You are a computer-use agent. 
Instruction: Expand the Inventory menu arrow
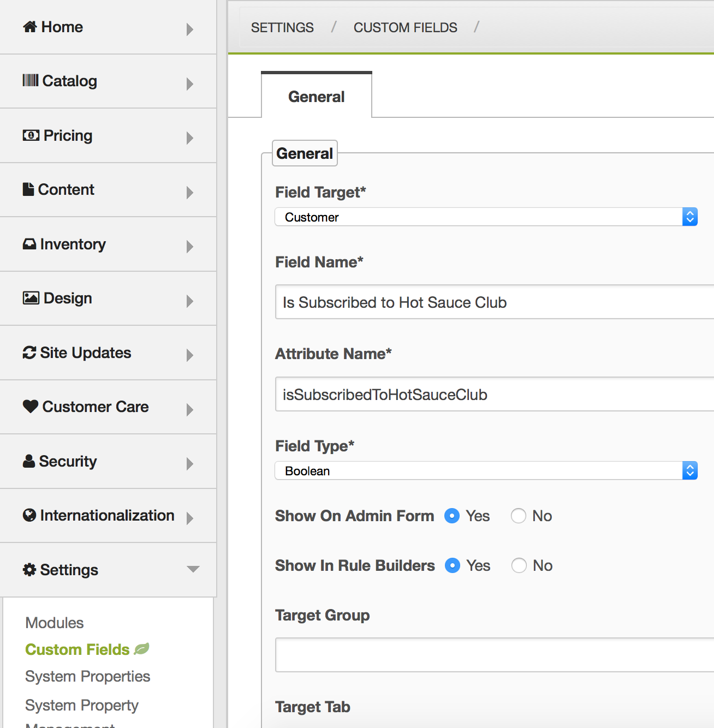click(190, 246)
